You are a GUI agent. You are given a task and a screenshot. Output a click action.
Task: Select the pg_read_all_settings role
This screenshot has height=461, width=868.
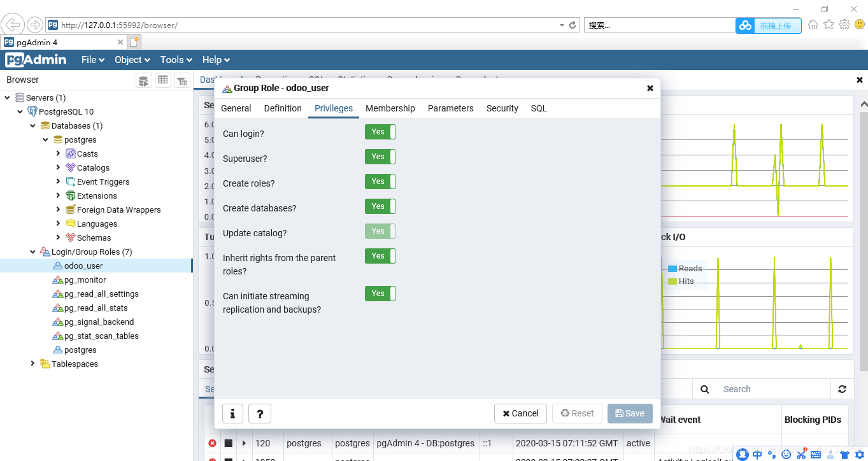click(101, 294)
